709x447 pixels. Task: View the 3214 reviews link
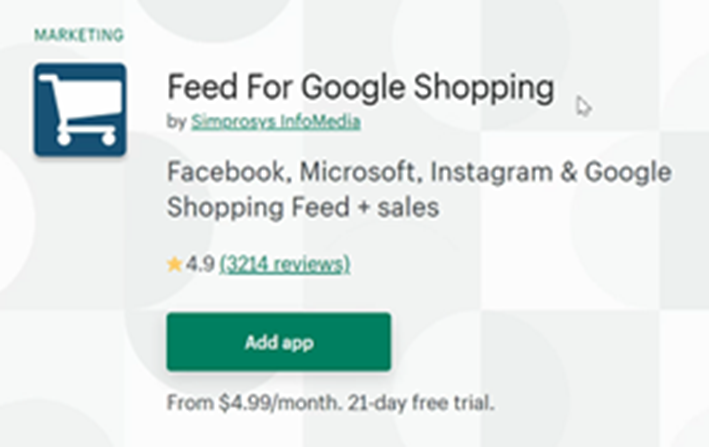click(285, 264)
